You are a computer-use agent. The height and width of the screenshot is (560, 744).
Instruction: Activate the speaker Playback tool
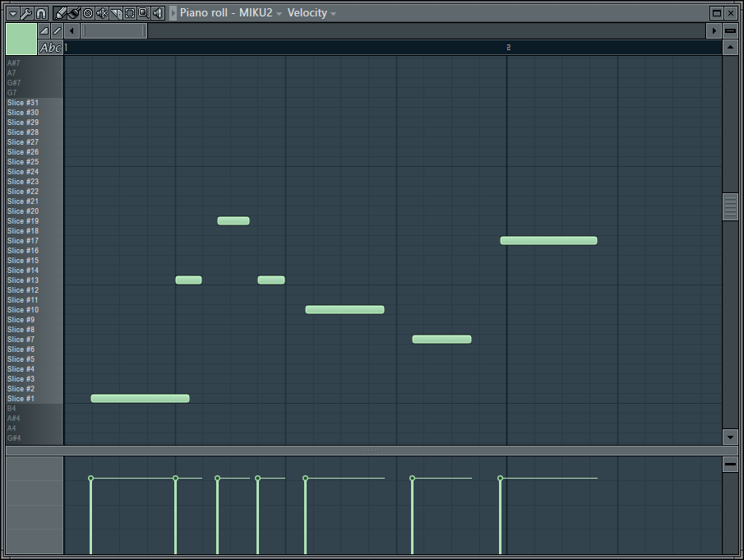point(158,13)
